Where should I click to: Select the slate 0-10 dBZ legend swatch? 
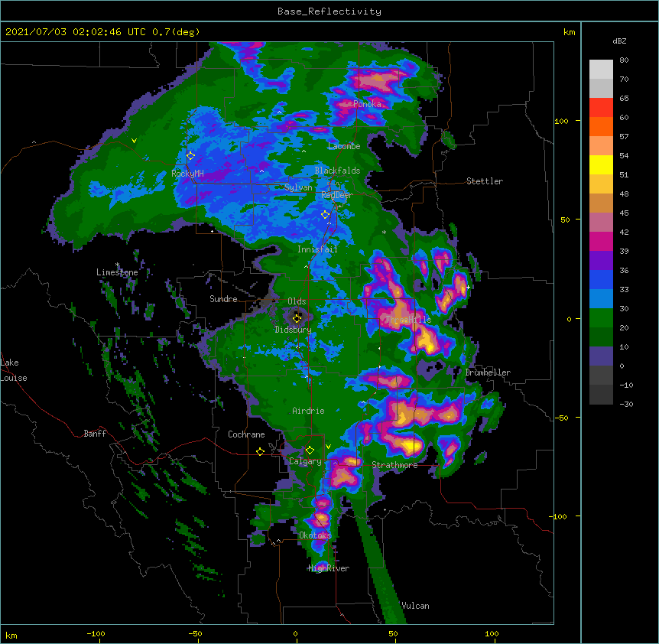tap(601, 356)
